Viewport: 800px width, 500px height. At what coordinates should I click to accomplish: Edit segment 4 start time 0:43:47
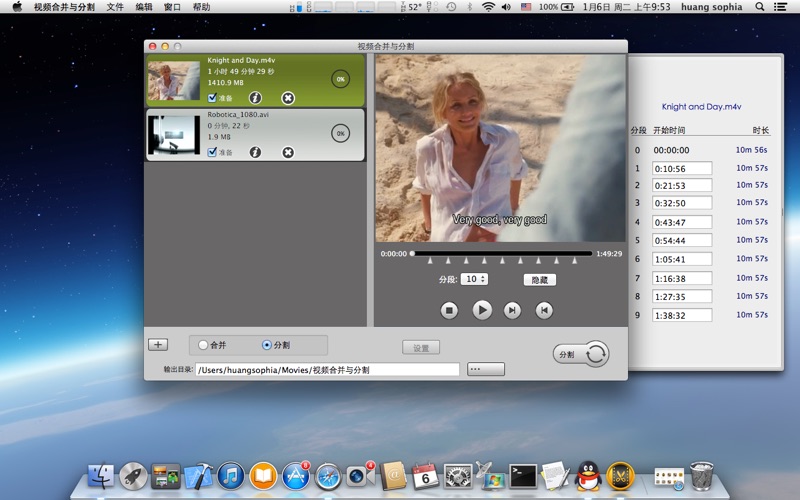(682, 222)
